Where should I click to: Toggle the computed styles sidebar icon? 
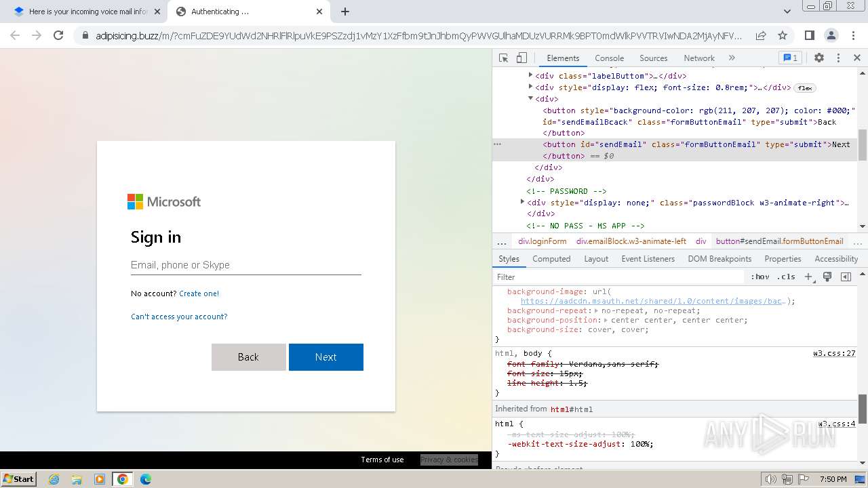coord(846,277)
